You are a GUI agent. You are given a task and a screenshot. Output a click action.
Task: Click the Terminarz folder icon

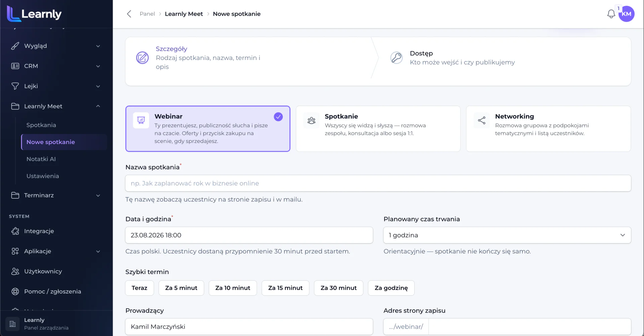[15, 195]
